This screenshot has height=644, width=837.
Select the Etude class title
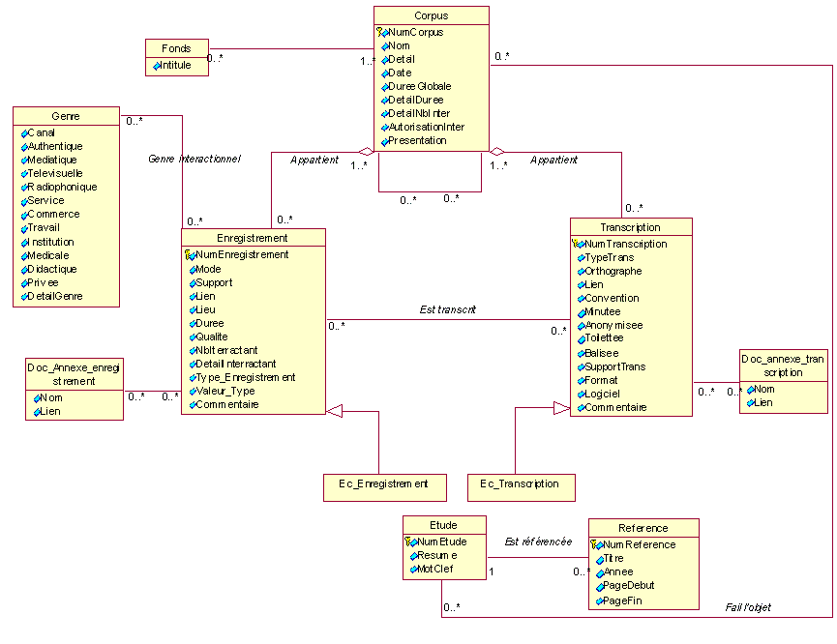[x=444, y=525]
